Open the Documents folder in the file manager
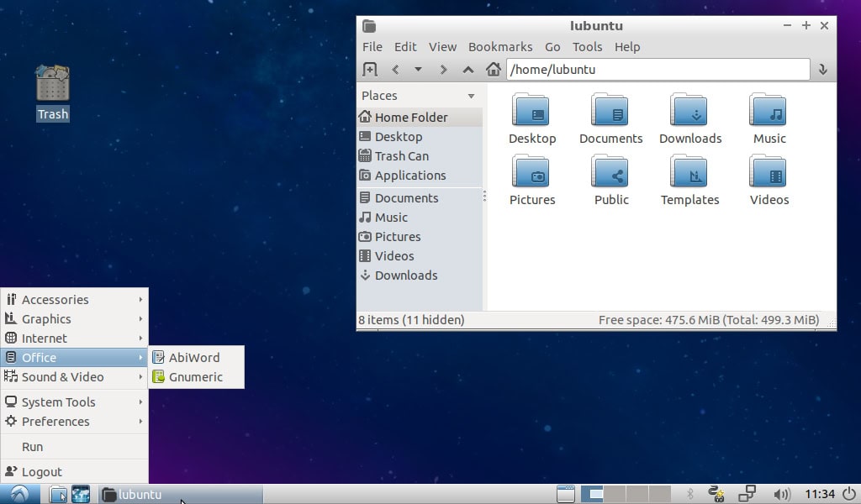The image size is (861, 504). point(610,118)
